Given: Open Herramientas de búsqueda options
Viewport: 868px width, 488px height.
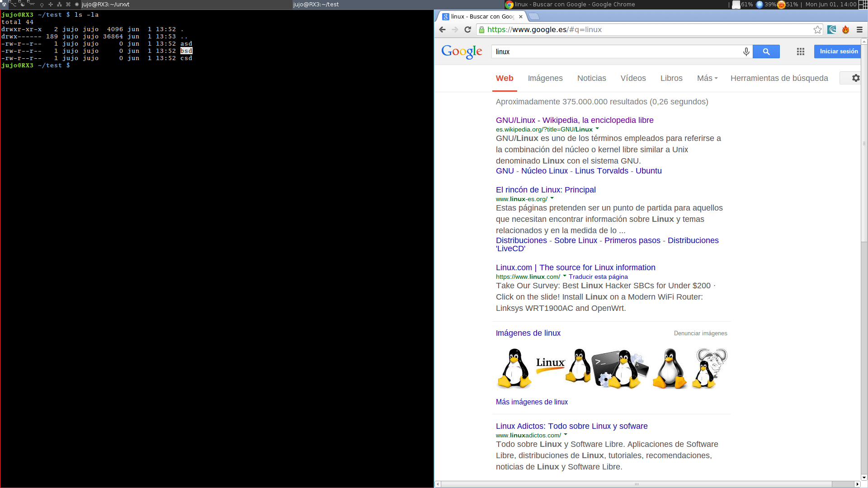Looking at the screenshot, I should (779, 78).
